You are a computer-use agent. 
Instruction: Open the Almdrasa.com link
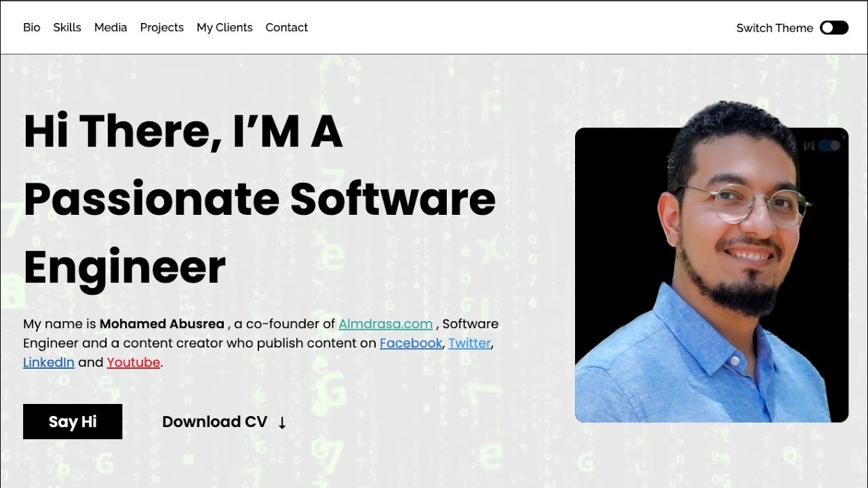click(x=385, y=324)
